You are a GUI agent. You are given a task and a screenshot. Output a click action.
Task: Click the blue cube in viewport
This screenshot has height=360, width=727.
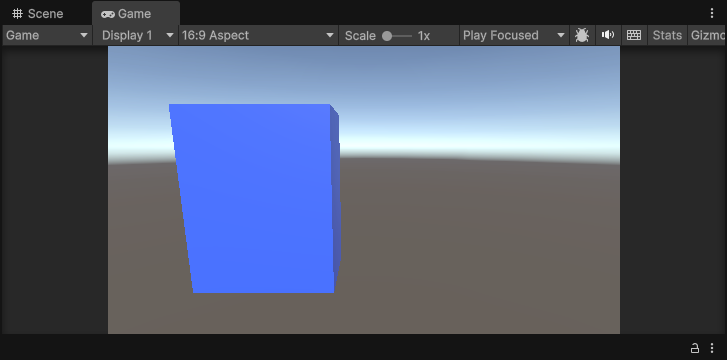pos(255,199)
